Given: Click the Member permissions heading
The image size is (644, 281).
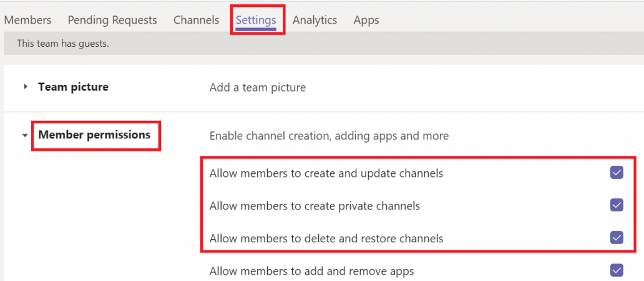Looking at the screenshot, I should (94, 135).
